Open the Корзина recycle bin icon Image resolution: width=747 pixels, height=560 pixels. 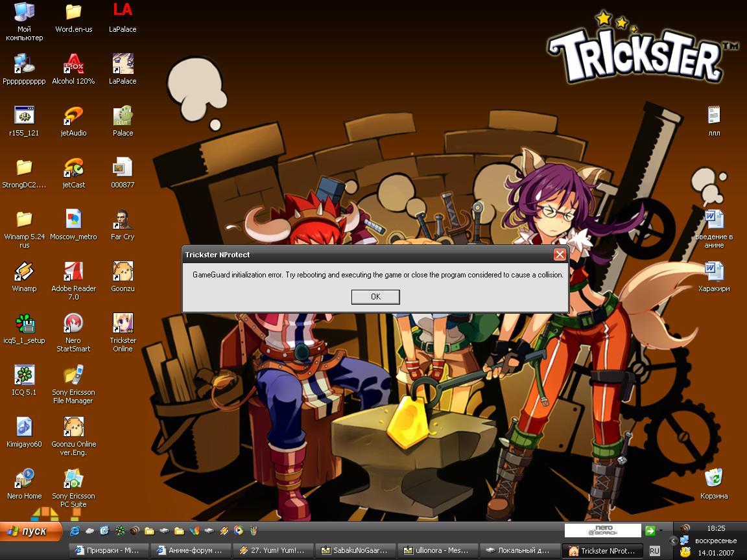tap(714, 484)
